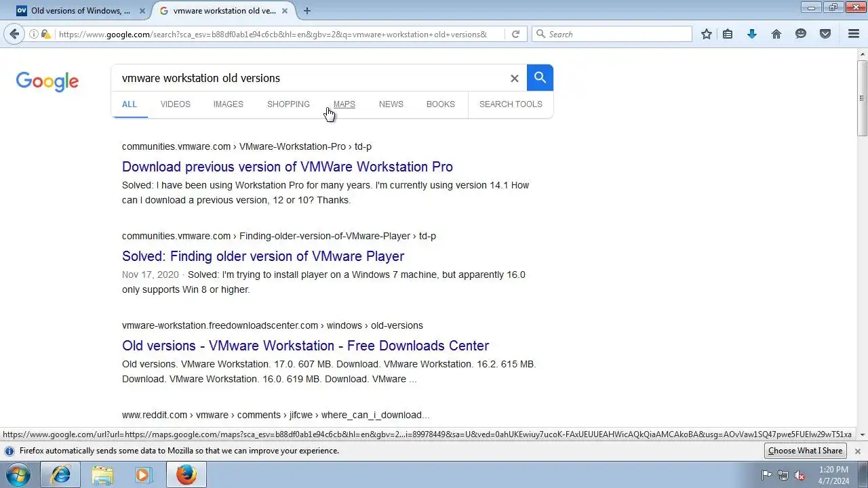Open the Firefox hamburger menu

tap(854, 34)
